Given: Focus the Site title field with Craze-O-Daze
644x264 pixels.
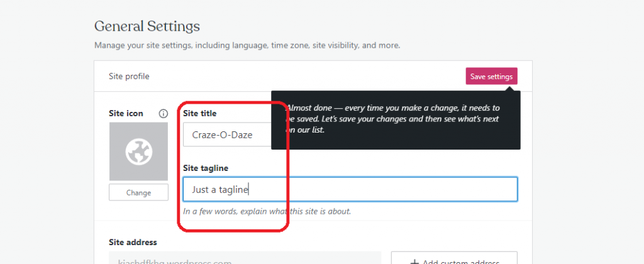Looking at the screenshot, I should 227,135.
